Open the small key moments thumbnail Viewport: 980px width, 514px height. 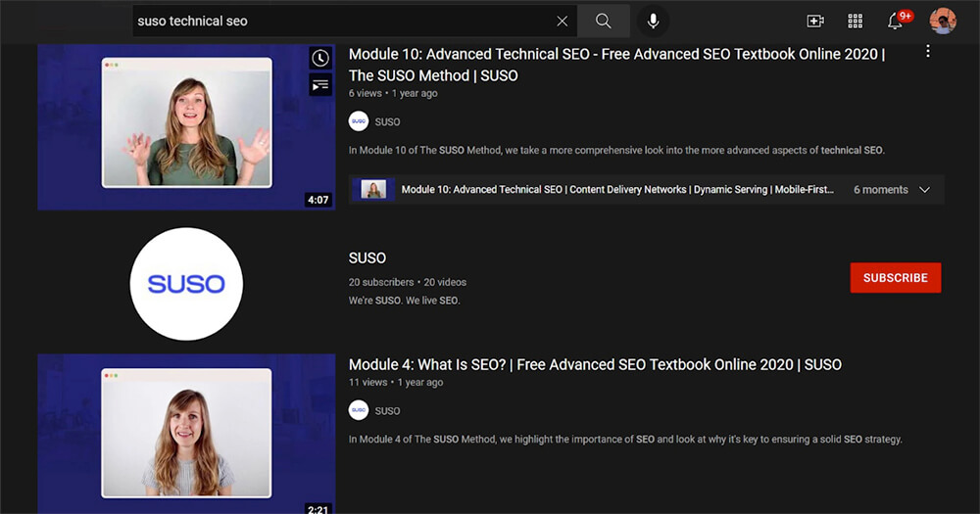373,189
